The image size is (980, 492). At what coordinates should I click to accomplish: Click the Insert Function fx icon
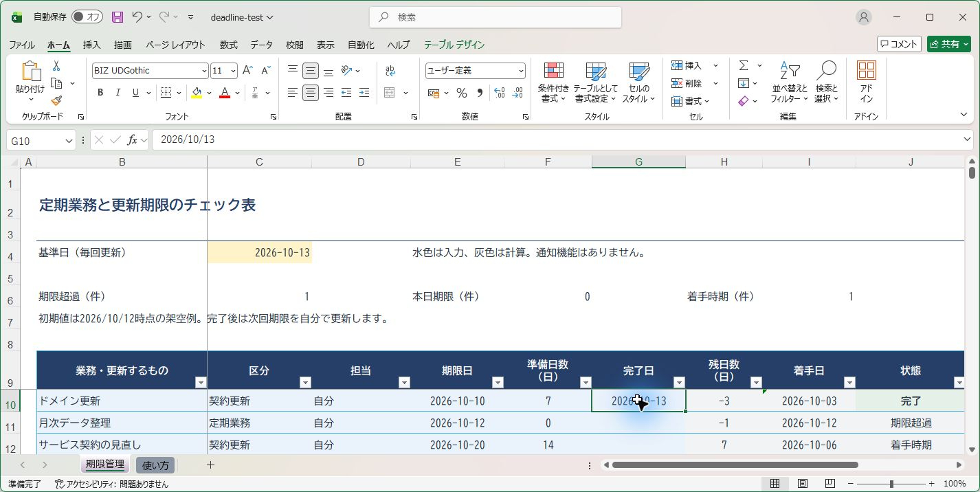[x=133, y=139]
